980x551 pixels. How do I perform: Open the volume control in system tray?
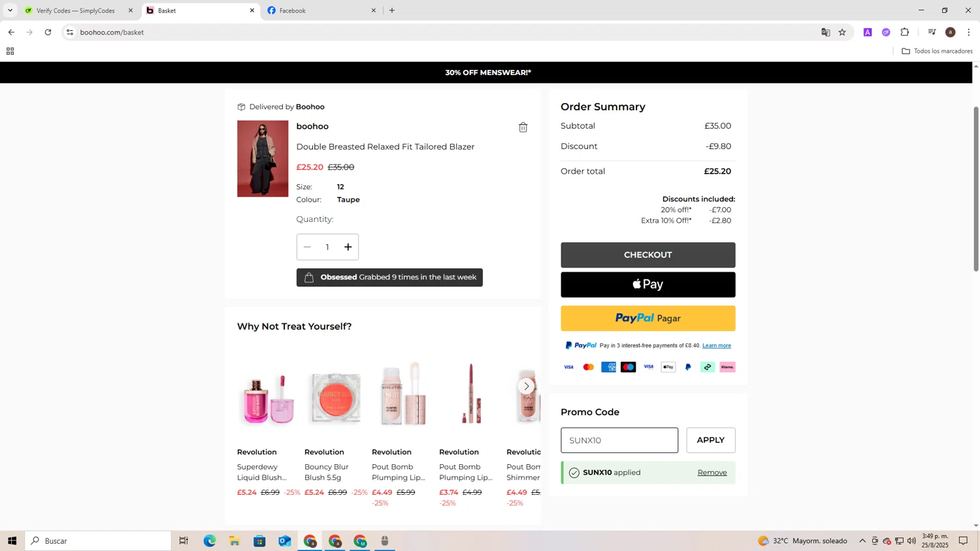coord(911,541)
